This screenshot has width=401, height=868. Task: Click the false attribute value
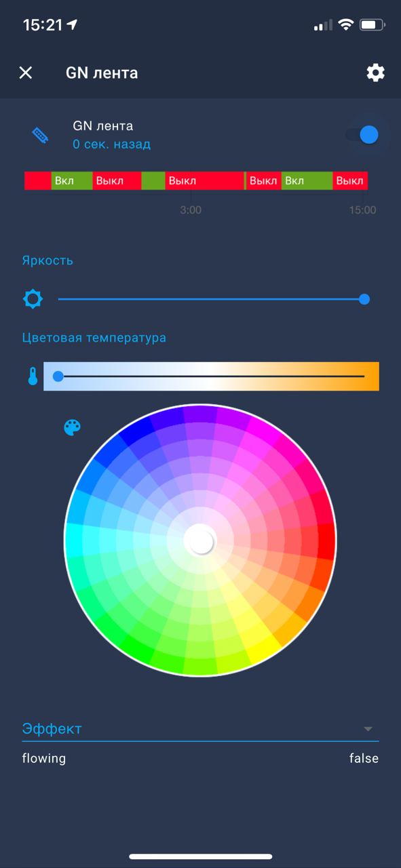[x=364, y=758]
